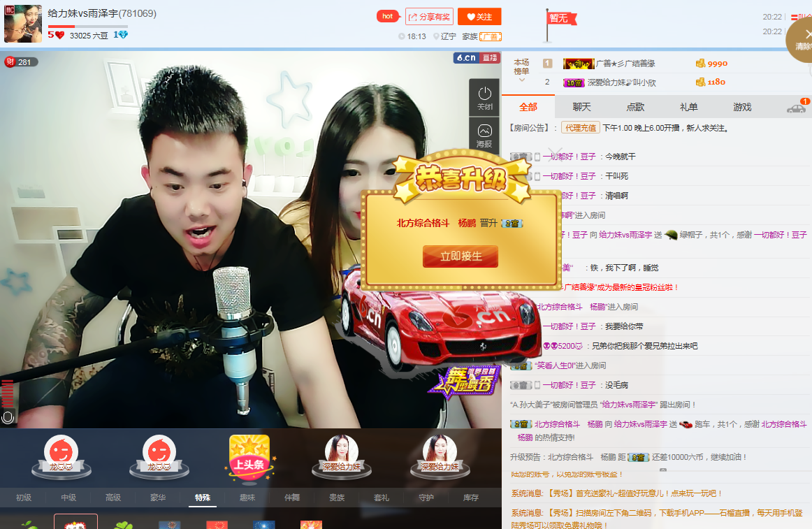Switch to the 点歌 tab
This screenshot has width=812, height=529.
(x=635, y=107)
